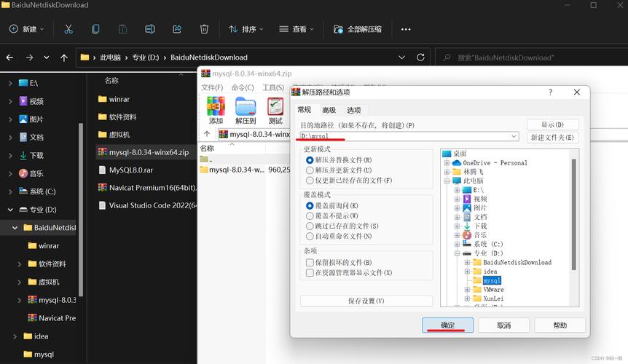Click 全部解压缩 extract all button
Image resolution: width=628 pixels, height=364 pixels.
pyautogui.click(x=358, y=29)
